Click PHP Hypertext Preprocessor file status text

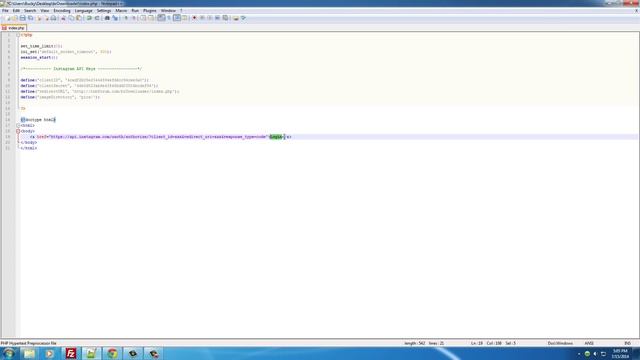pos(29,343)
